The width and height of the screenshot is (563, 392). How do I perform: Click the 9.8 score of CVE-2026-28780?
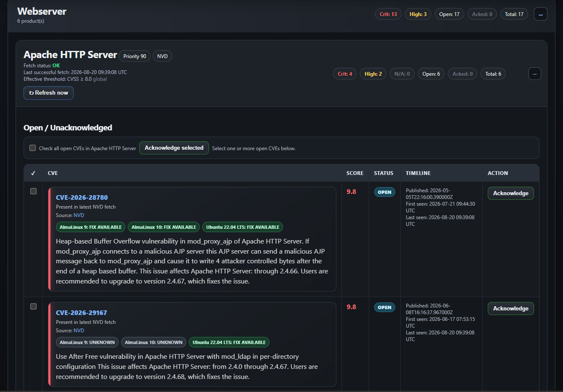[x=352, y=192]
